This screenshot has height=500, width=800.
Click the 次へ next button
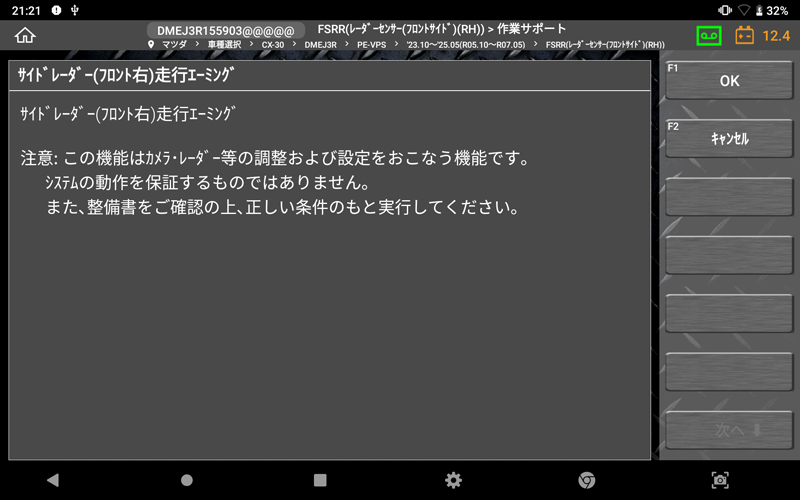coord(729,430)
